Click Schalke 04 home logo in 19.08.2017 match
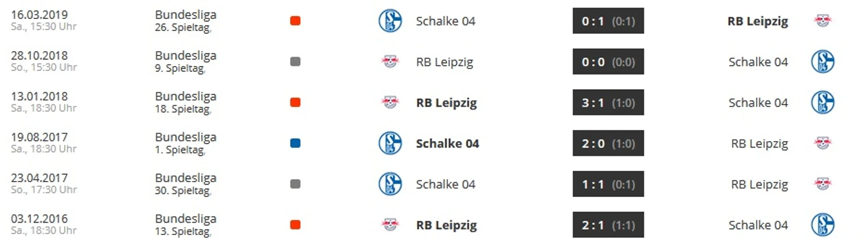This screenshot has width=868, height=241. click(x=390, y=143)
